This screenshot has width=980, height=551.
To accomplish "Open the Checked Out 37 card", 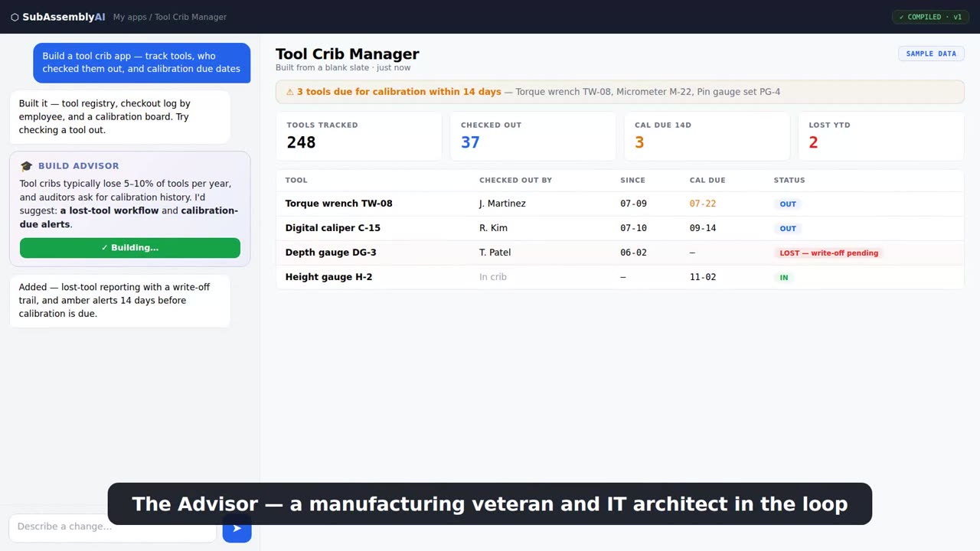I will pyautogui.click(x=533, y=136).
